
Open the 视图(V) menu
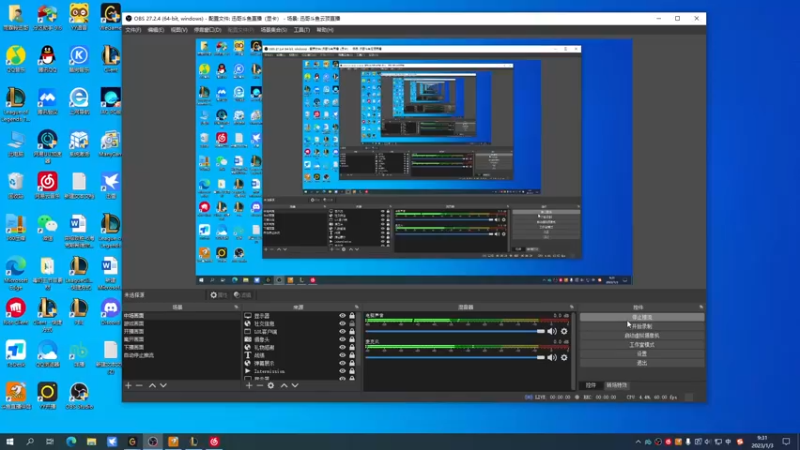click(x=179, y=30)
